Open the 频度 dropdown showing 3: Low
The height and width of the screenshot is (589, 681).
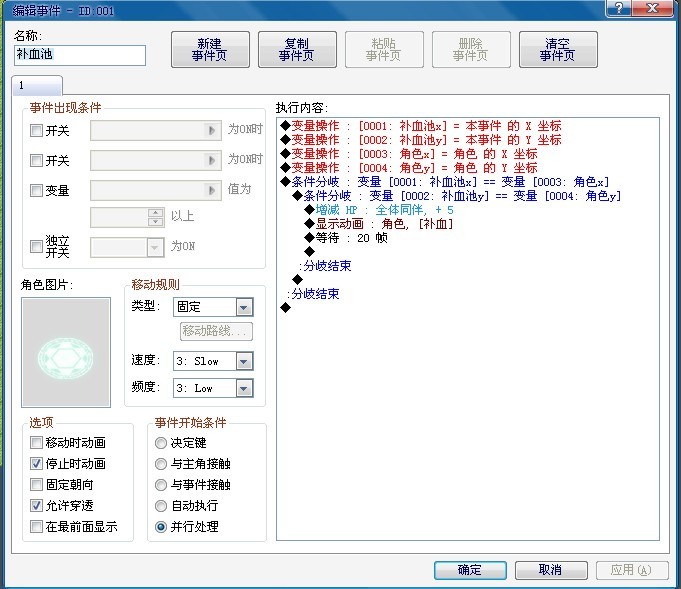(x=213, y=388)
